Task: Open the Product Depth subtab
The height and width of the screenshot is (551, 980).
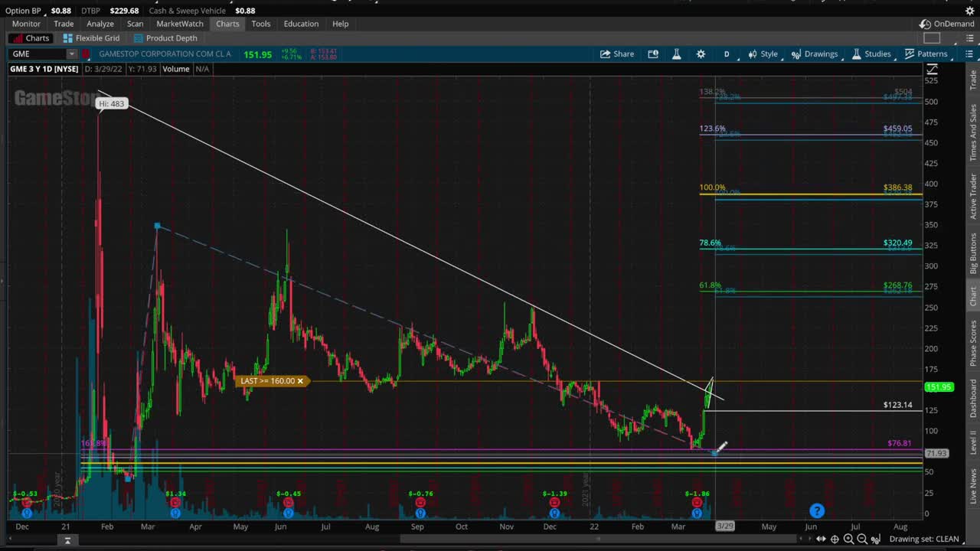Action: pos(165,38)
